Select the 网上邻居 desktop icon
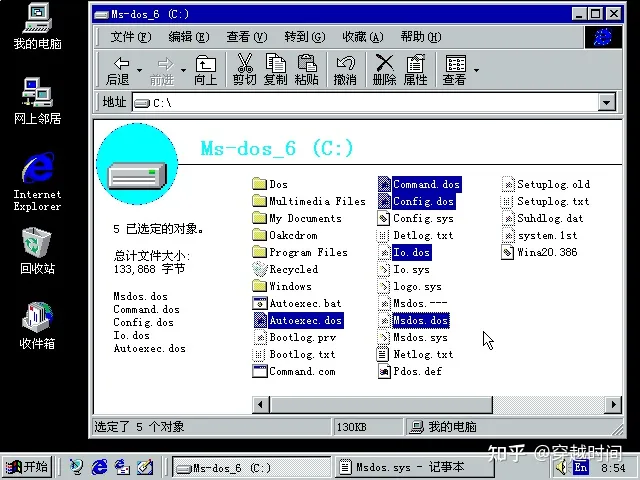Viewport: 640px width, 480px height. tap(37, 101)
